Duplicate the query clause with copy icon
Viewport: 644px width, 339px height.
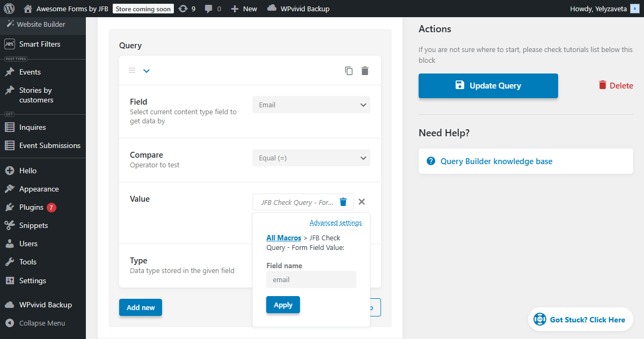point(349,71)
